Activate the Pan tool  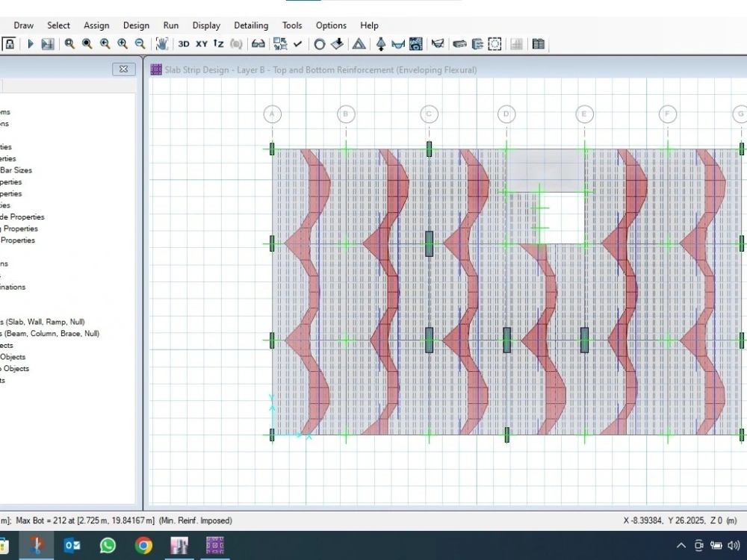click(x=162, y=44)
